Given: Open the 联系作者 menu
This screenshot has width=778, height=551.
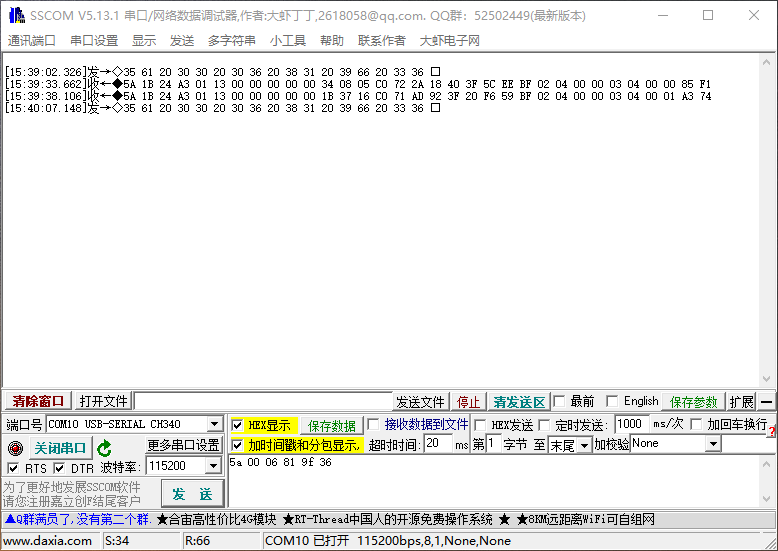Looking at the screenshot, I should [382, 41].
